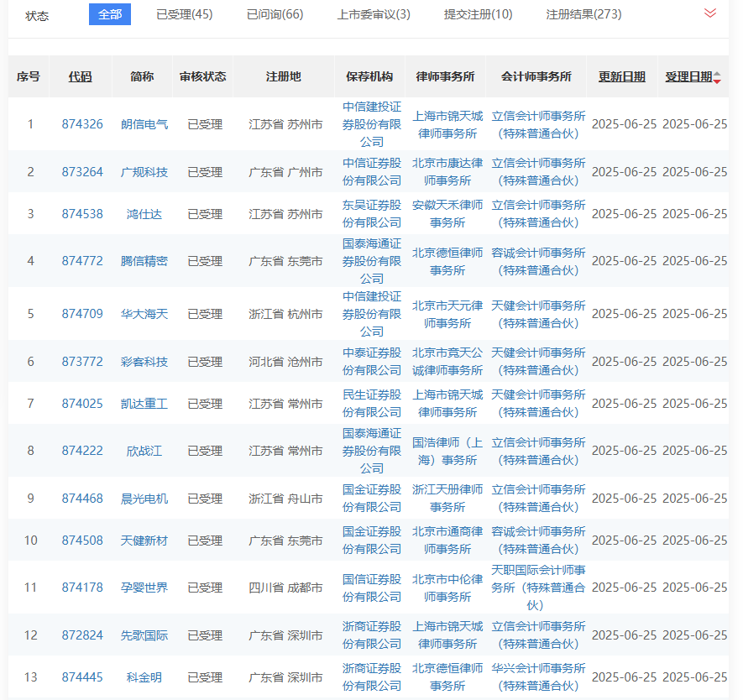The width and height of the screenshot is (743, 700).
Task: Open 注册结果(273) filter
Action: [x=583, y=14]
